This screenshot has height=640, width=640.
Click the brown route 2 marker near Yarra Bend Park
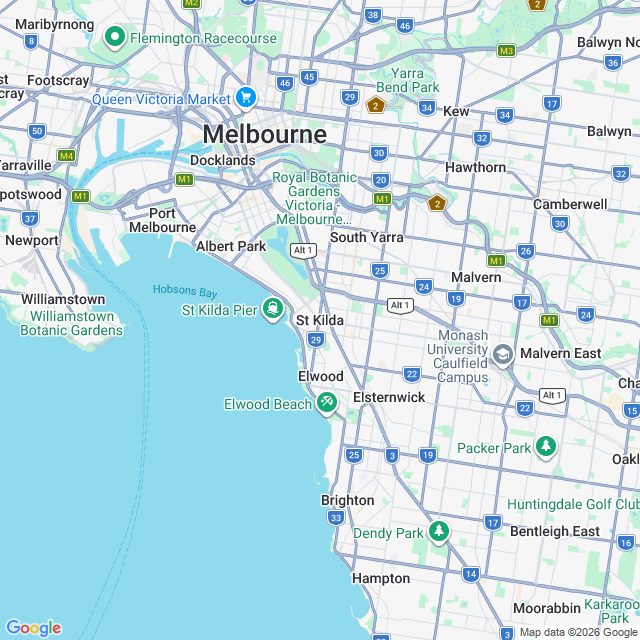coord(376,105)
